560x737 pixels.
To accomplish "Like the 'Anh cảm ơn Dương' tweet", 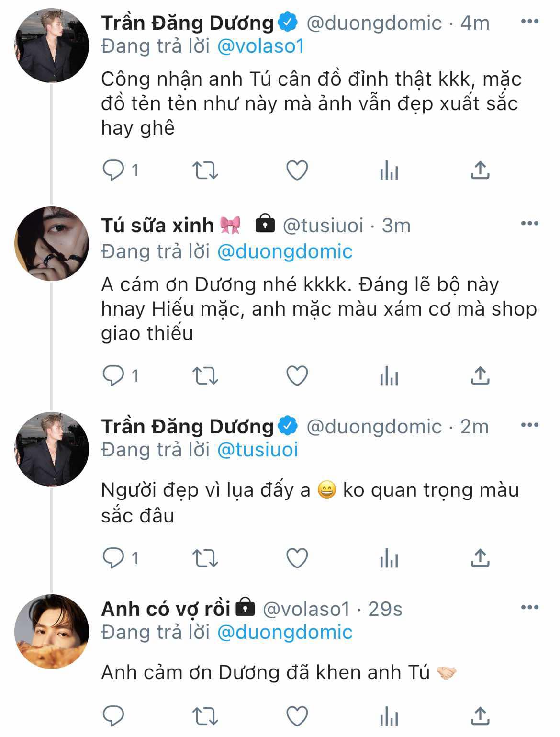I will point(297,716).
